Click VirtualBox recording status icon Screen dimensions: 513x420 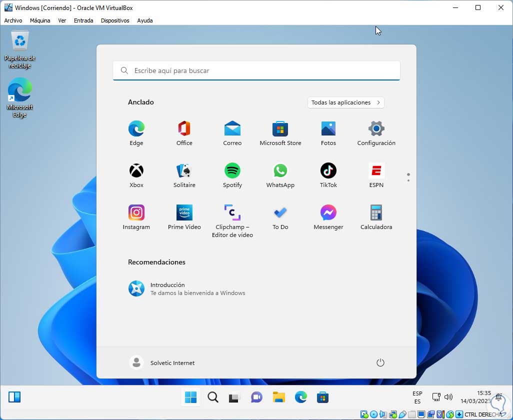pyautogui.click(x=430, y=414)
